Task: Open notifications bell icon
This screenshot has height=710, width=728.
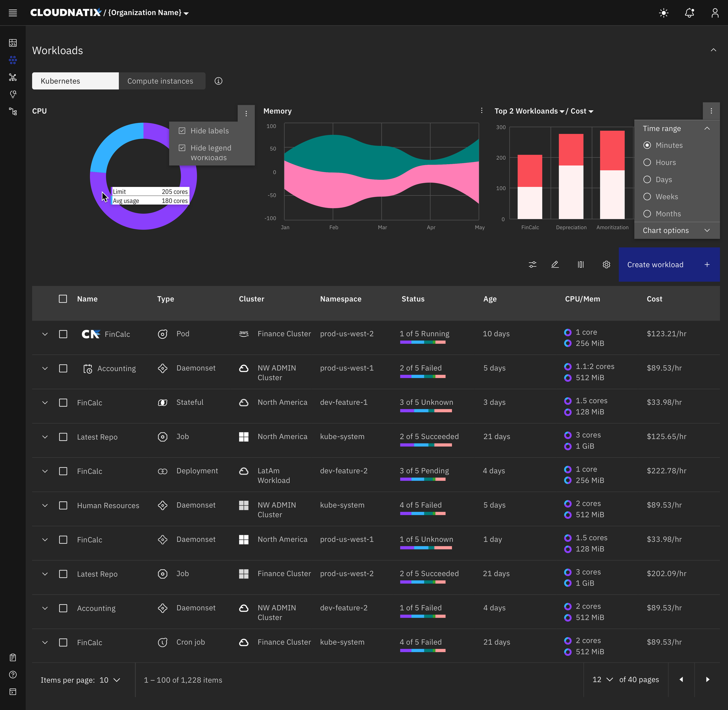Action: pyautogui.click(x=689, y=13)
